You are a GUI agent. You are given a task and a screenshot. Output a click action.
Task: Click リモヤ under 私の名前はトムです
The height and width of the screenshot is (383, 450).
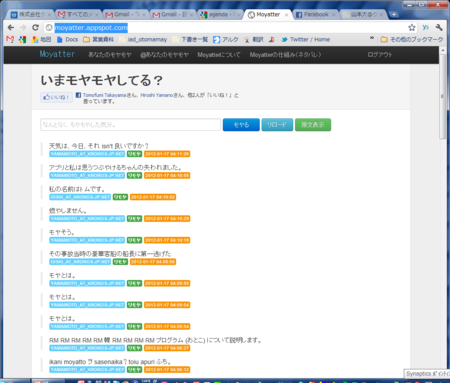[x=120, y=197]
